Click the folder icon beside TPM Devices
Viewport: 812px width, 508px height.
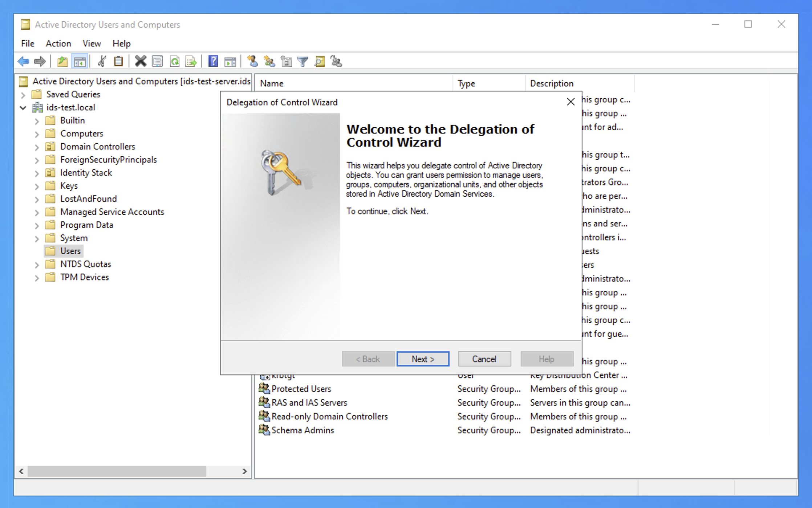tap(50, 277)
